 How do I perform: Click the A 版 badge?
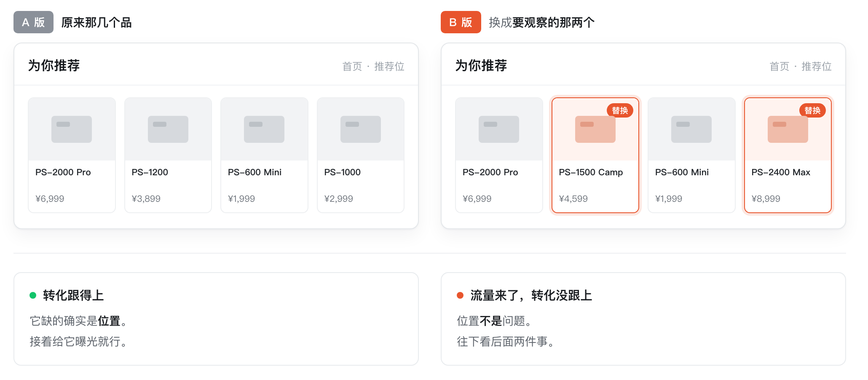(x=33, y=22)
